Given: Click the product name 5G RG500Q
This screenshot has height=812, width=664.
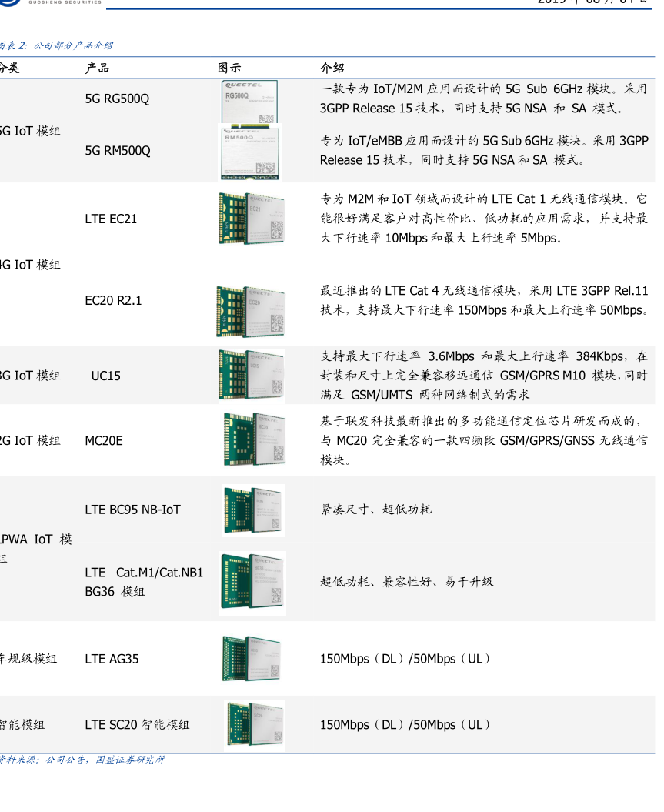Looking at the screenshot, I should click(x=117, y=99).
